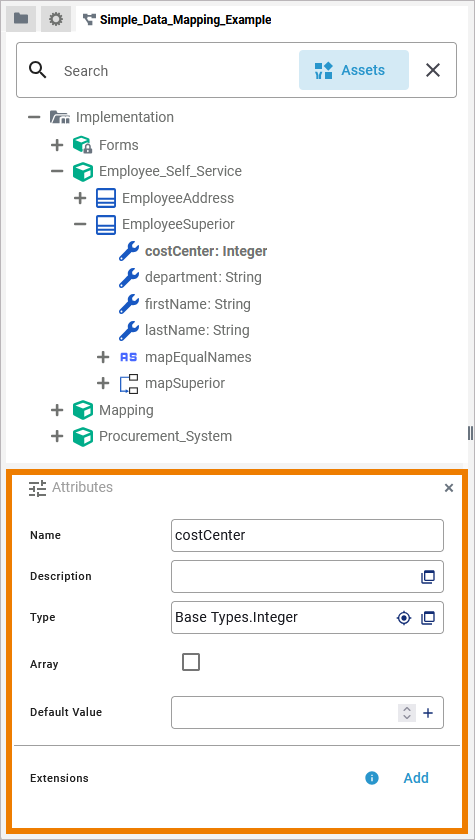Toggle the Array checkbox
The height and width of the screenshot is (840, 475).
tap(191, 662)
